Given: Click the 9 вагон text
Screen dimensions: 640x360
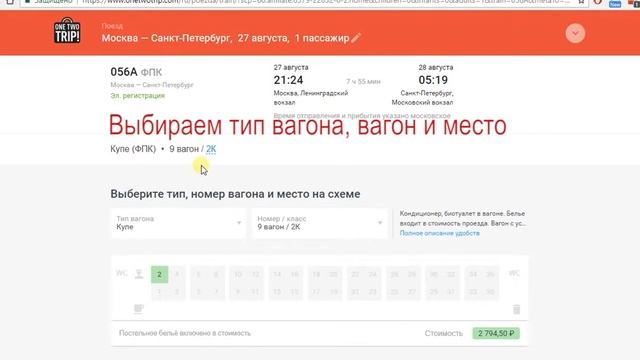Looking at the screenshot, I should point(184,149).
